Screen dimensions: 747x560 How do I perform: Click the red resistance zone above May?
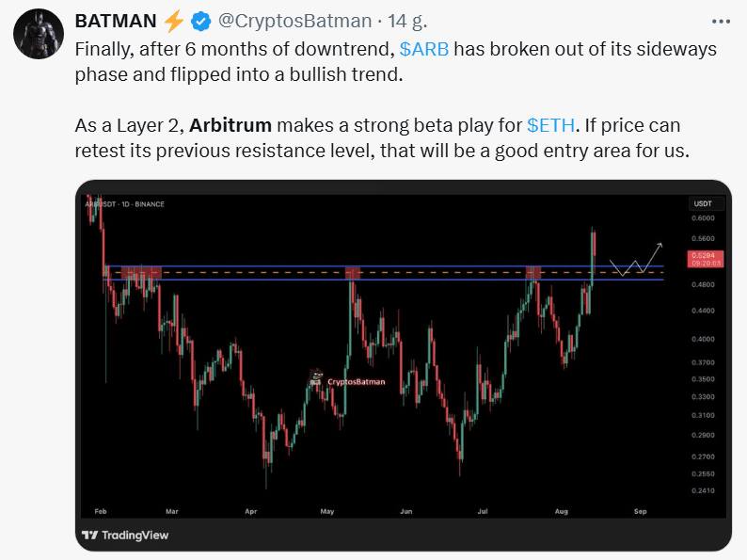click(x=354, y=273)
